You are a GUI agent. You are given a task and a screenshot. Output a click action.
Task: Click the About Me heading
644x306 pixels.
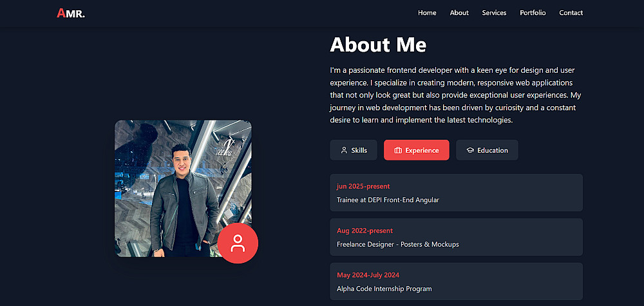click(x=378, y=44)
